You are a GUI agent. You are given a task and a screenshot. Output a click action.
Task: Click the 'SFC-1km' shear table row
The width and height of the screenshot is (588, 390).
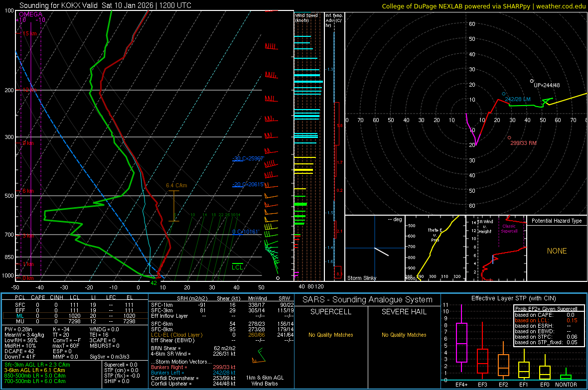222,305
